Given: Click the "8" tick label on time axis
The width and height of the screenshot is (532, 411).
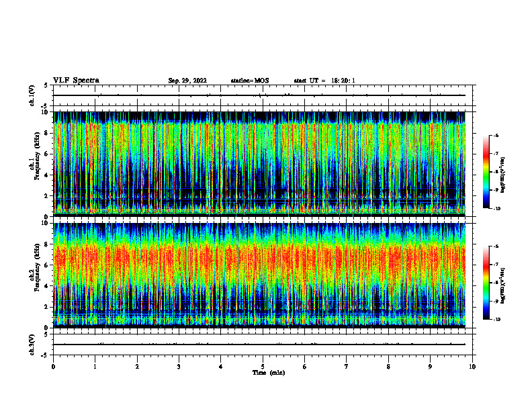Looking at the screenshot, I should coord(388,367).
